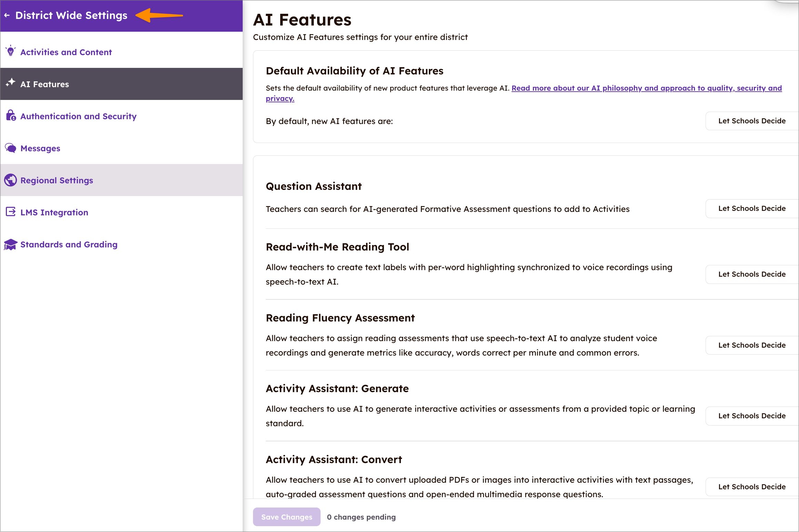Screen dimensions: 799x532
Task: Open Question Assistant Let Schools Decide dropdown
Action: (x=751, y=208)
